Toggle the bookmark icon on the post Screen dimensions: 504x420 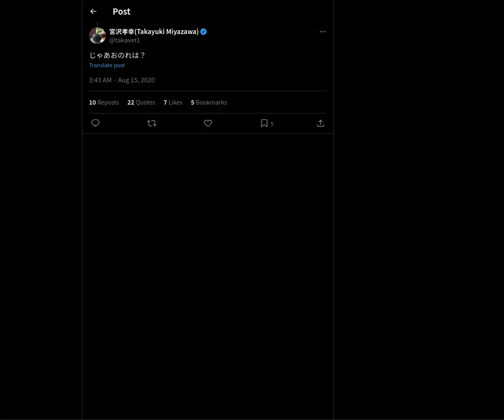(264, 123)
